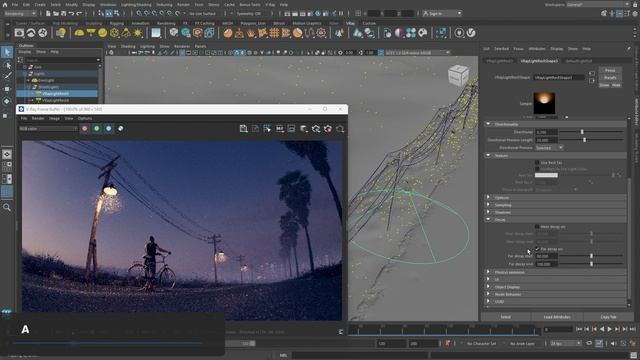Create a V-Ray sun light from shelf
640x360 pixels.
coord(138,33)
